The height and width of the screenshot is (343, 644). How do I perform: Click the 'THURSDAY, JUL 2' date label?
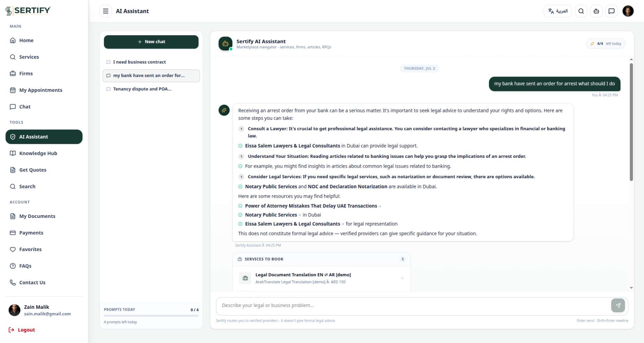click(x=420, y=68)
